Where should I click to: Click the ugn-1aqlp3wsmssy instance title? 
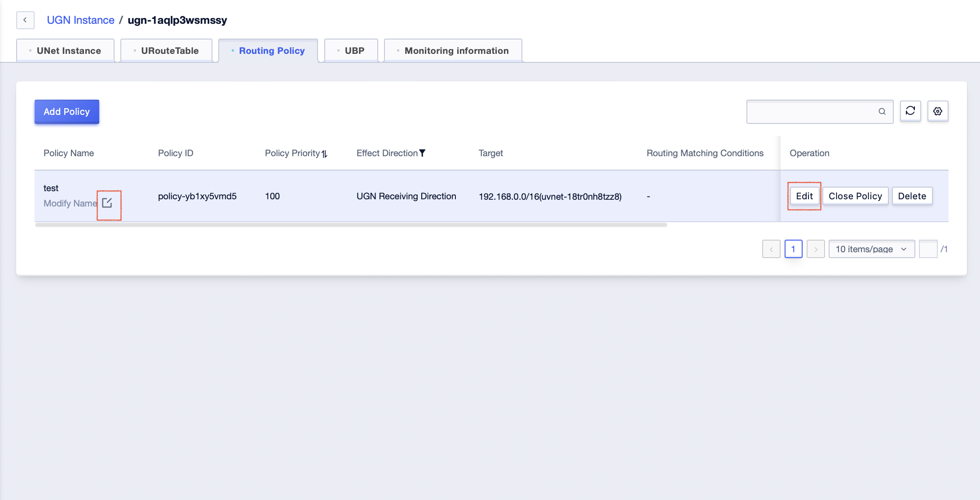click(177, 20)
